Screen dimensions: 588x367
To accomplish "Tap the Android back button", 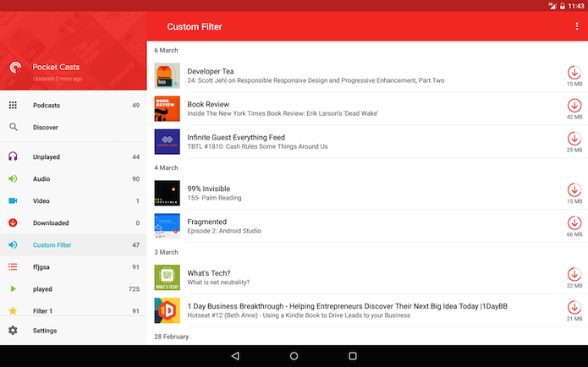I will 235,356.
